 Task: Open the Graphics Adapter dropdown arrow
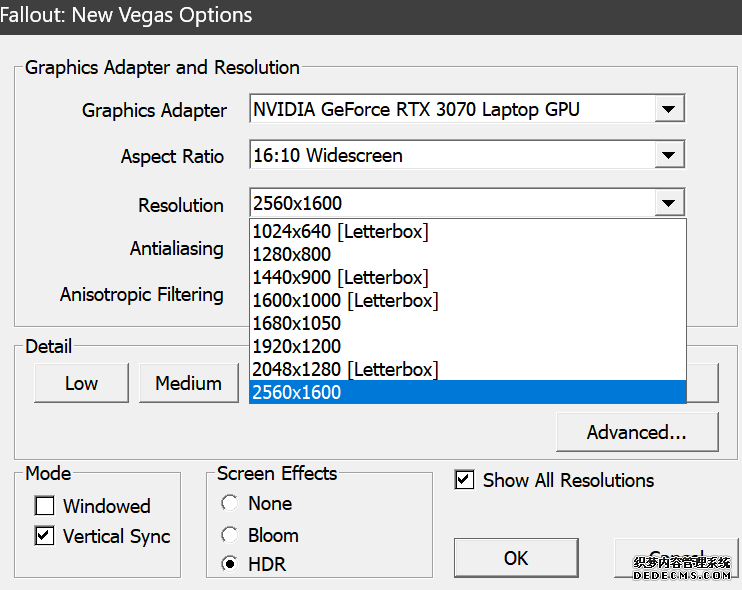click(668, 109)
